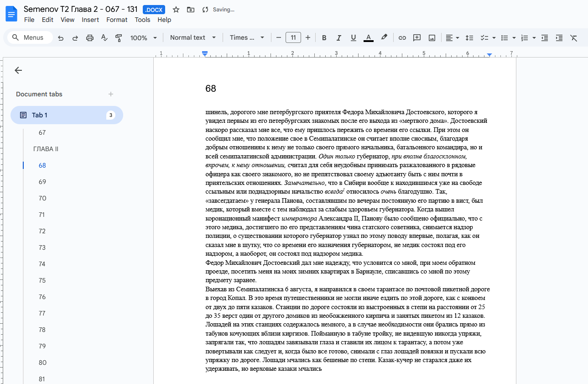Screen dimensions: 588x384
Task: Click the Spelling and grammar check icon
Action: point(104,37)
